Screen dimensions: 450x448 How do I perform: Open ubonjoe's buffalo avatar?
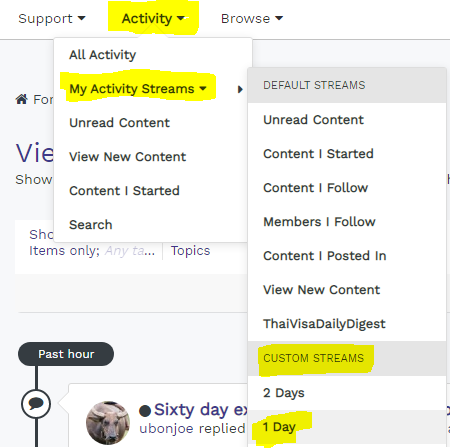[x=108, y=423]
